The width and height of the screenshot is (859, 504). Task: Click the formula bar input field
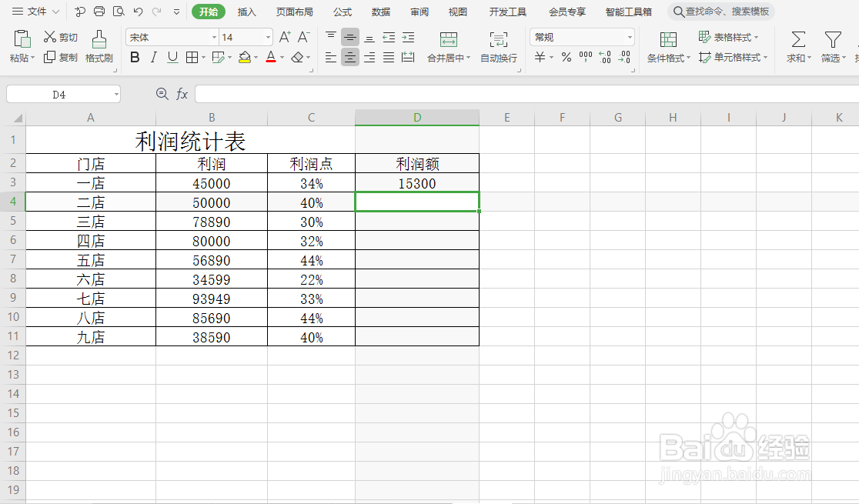527,94
